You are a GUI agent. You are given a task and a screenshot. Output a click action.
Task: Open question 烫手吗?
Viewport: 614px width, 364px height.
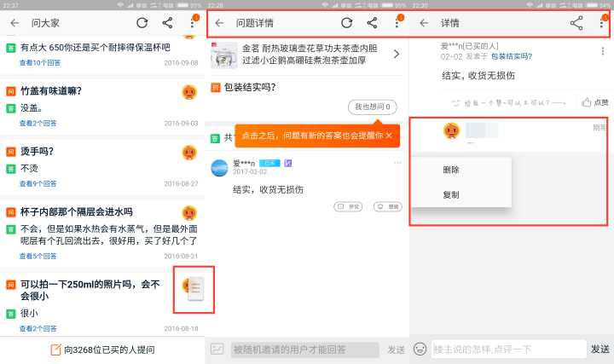pyautogui.click(x=37, y=151)
